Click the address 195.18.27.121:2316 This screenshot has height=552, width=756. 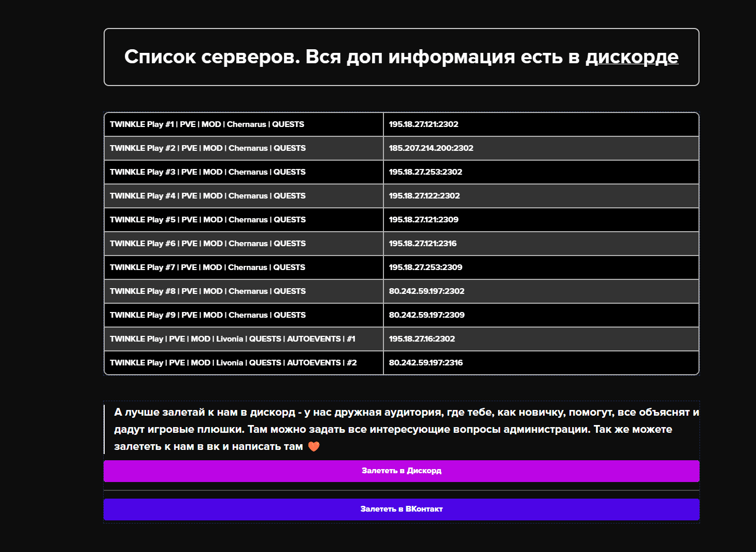423,244
